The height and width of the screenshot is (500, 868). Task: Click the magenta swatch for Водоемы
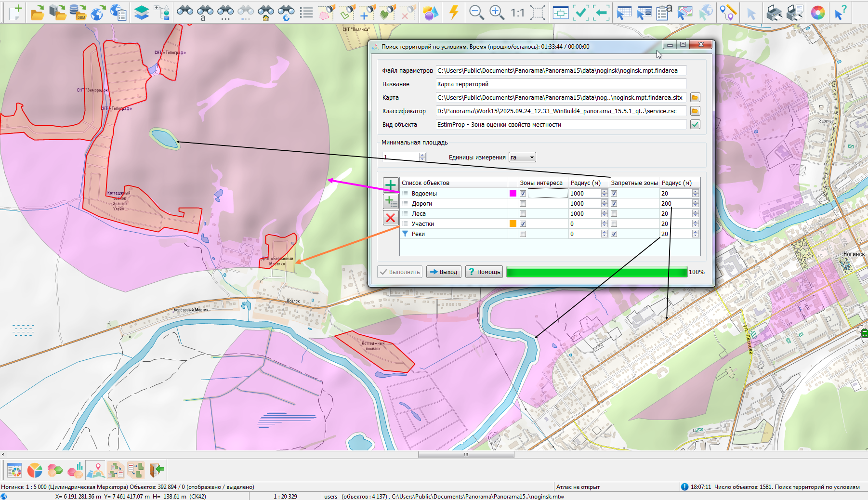tap(513, 194)
